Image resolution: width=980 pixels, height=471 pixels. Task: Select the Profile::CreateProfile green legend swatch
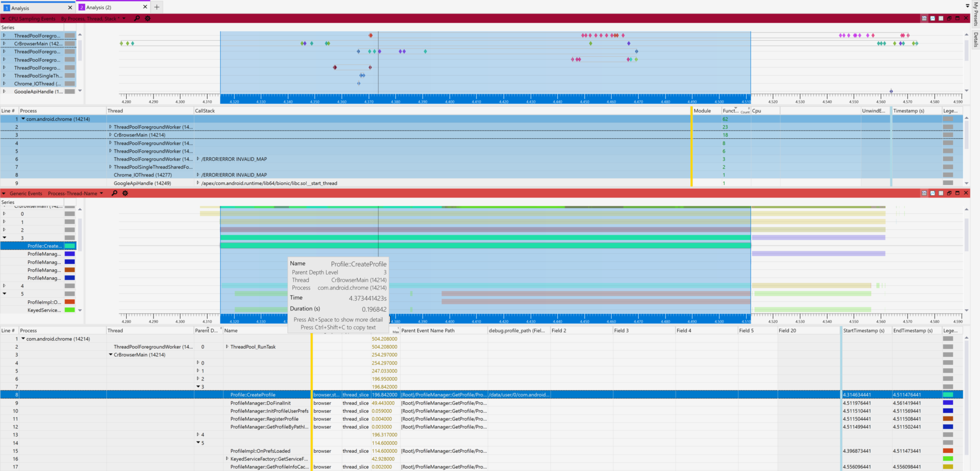click(x=70, y=246)
